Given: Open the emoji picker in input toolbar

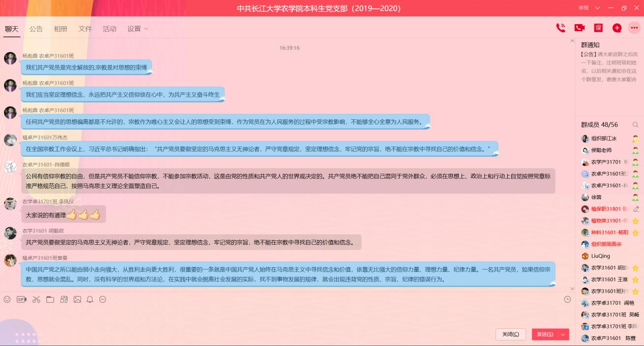Looking at the screenshot, I should pos(7,299).
